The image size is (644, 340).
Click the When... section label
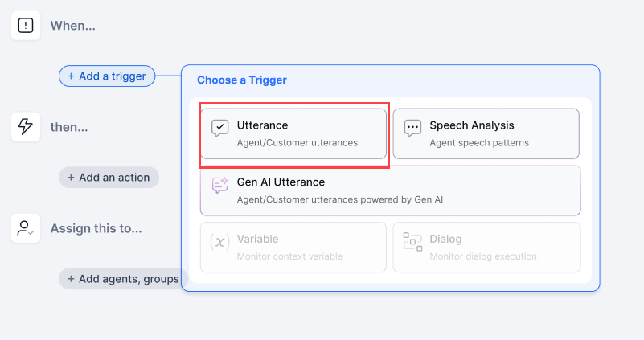[x=73, y=26]
